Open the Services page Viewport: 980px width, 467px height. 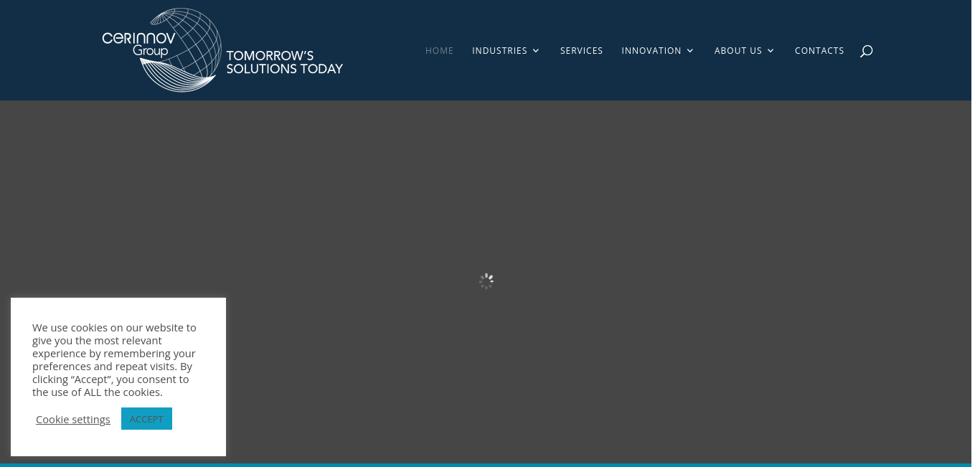pyautogui.click(x=581, y=51)
